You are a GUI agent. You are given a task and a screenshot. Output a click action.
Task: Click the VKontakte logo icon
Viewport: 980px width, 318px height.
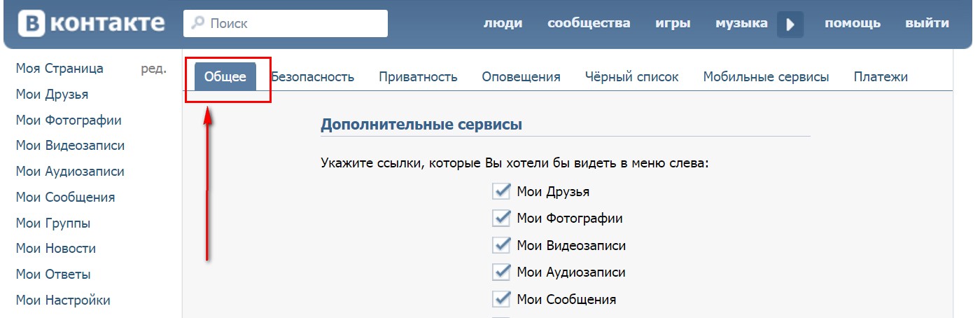[31, 24]
